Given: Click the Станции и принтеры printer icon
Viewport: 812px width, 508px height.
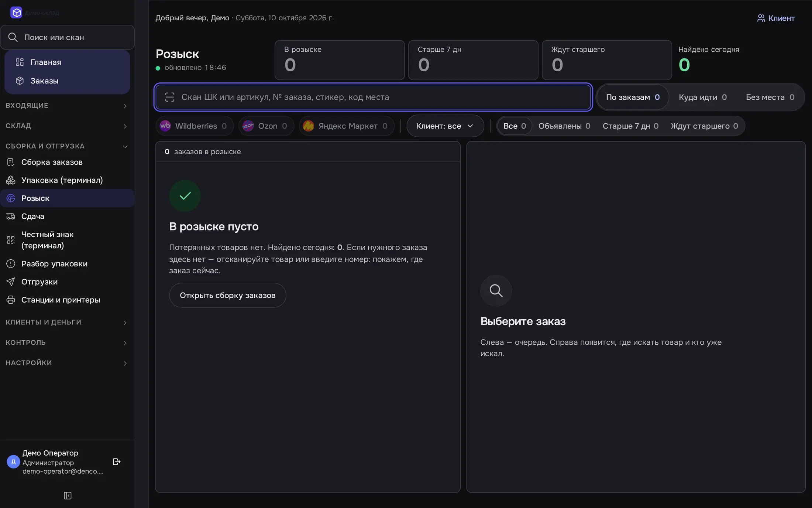Looking at the screenshot, I should coord(11,300).
